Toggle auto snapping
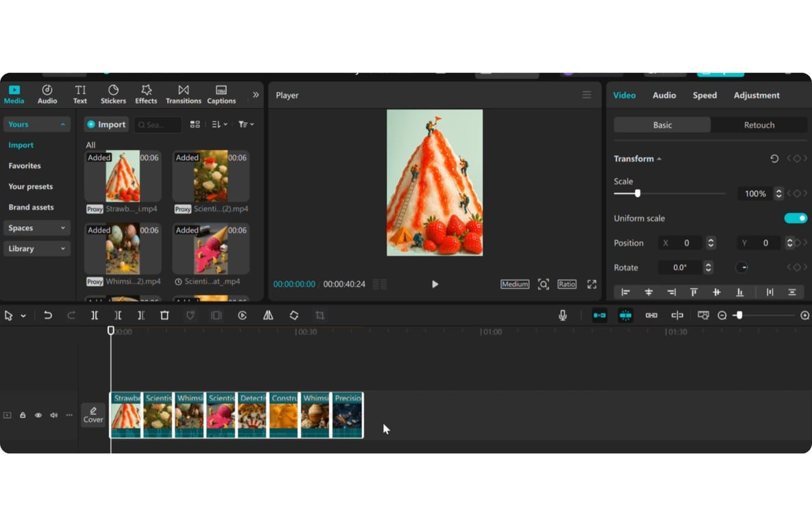This screenshot has height=526, width=812. [626, 315]
